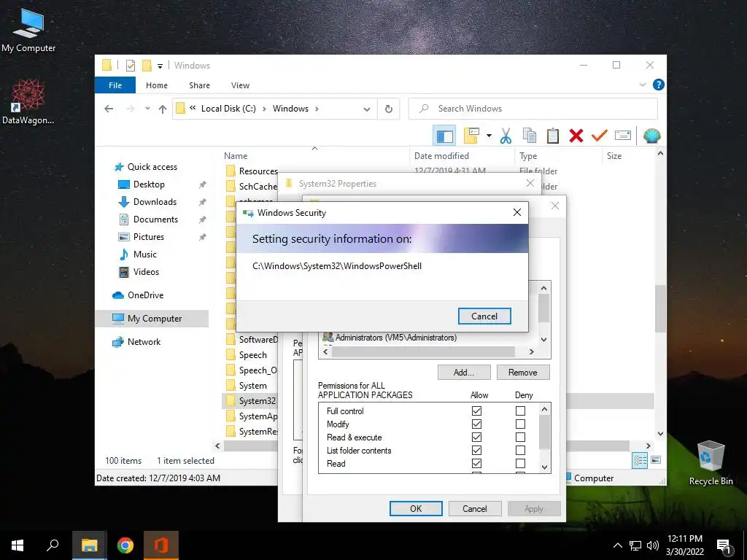Click Cancel at permissions dialog bottom
Image resolution: width=747 pixels, height=560 pixels.
click(475, 508)
